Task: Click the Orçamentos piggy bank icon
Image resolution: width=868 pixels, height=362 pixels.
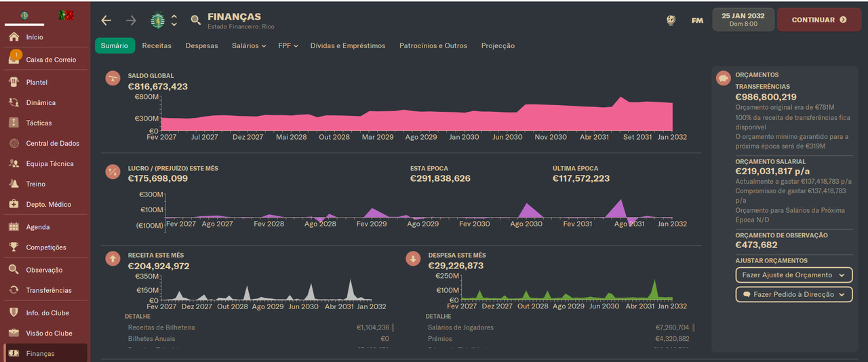Action: 724,78
